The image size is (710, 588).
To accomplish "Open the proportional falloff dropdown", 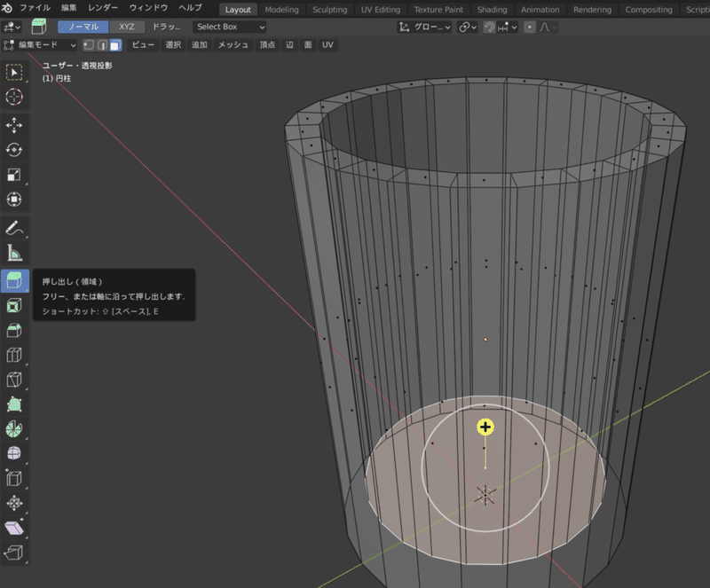I will [548, 27].
